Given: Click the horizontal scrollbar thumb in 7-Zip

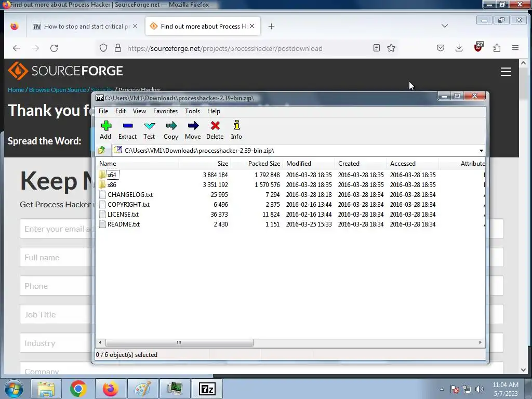Looking at the screenshot, I should point(179,342).
